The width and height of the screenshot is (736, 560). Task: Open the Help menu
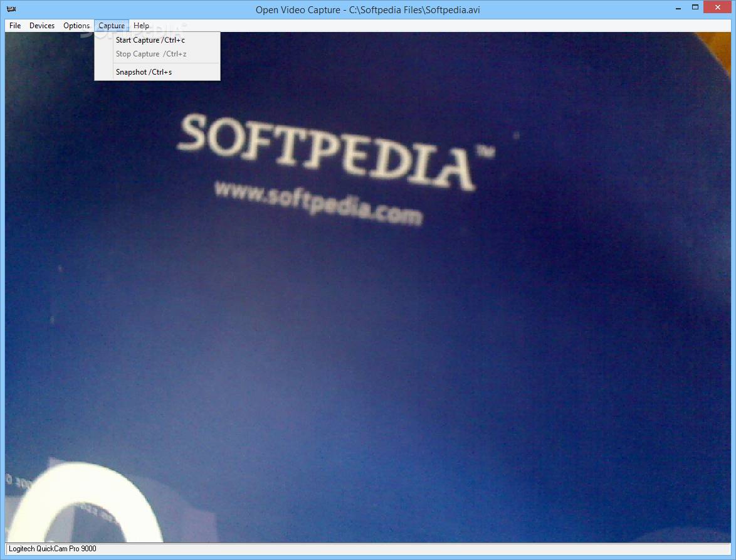point(141,26)
